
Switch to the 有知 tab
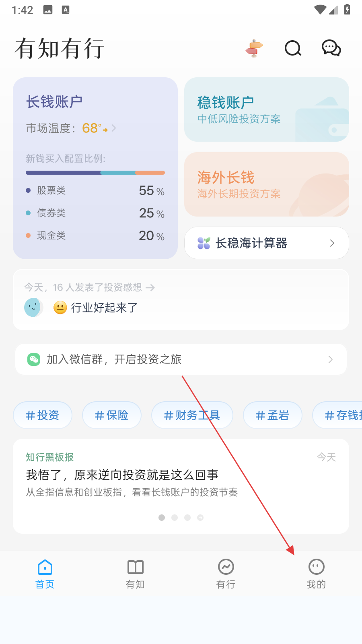pos(135,574)
